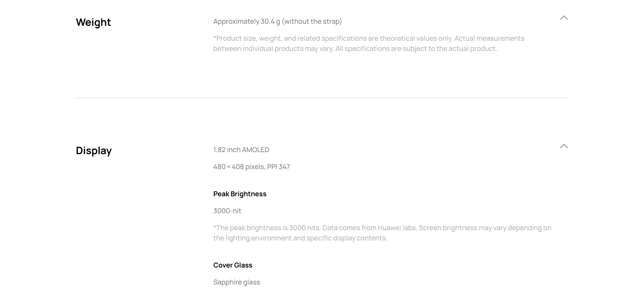Collapse the Display section chevron
644x294 pixels.
click(564, 146)
